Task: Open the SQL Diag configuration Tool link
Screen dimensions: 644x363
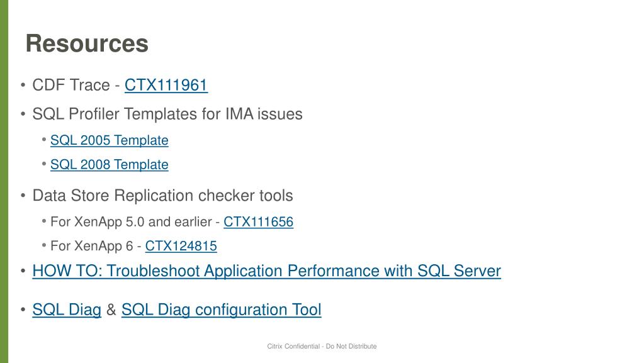Action: pyautogui.click(x=222, y=310)
